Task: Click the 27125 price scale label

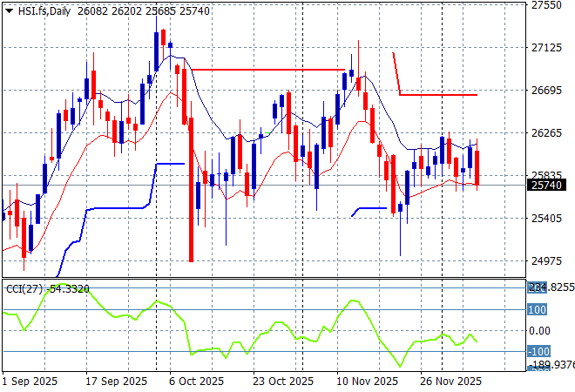Action: 546,47
